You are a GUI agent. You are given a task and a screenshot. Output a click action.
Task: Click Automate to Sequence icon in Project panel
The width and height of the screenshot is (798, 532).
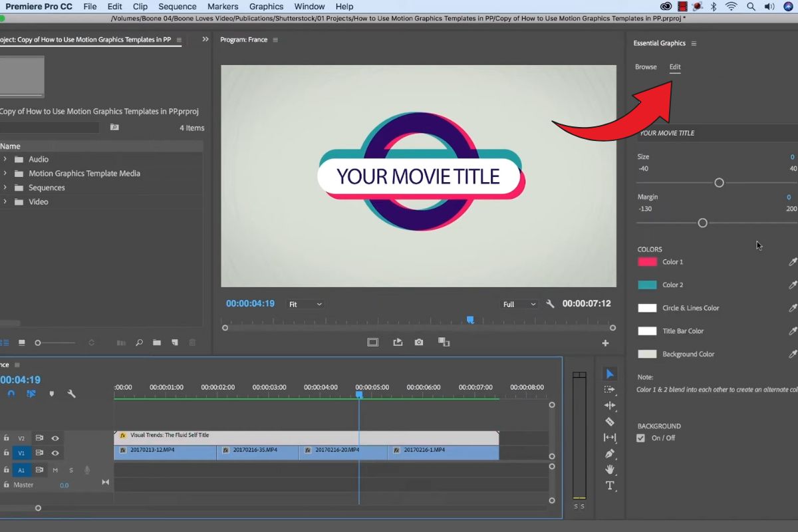point(121,342)
